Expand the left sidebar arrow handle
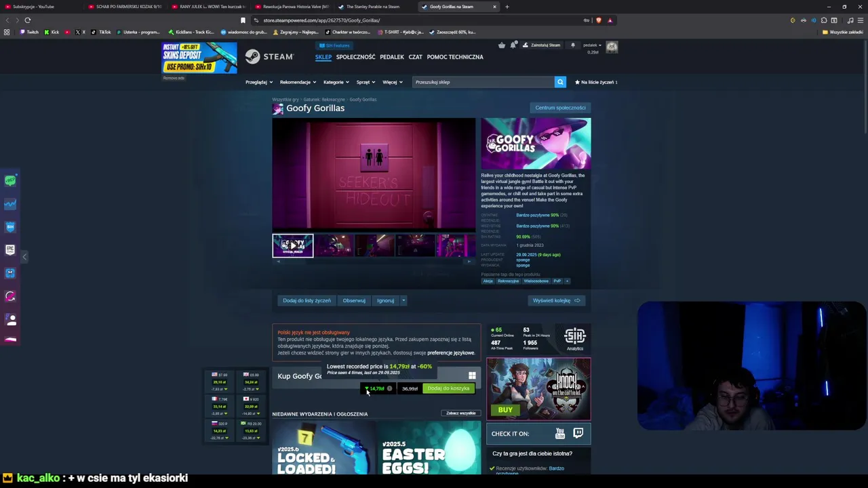 click(24, 256)
